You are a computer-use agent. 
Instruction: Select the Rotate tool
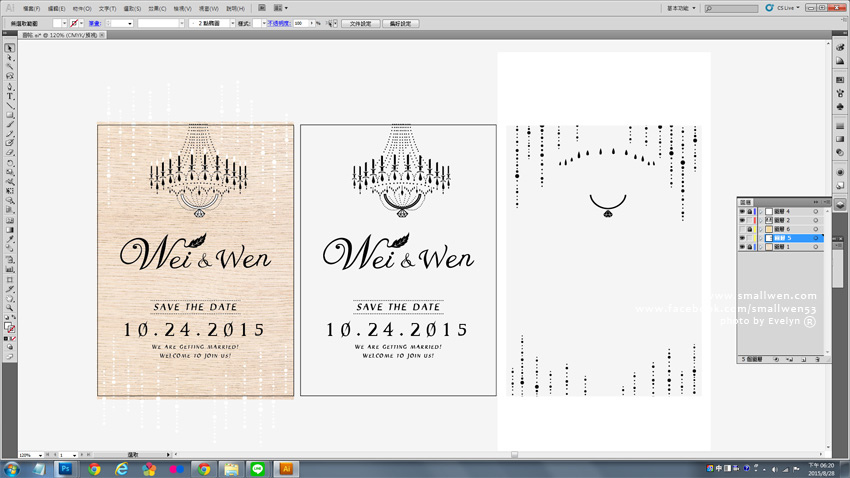10,163
